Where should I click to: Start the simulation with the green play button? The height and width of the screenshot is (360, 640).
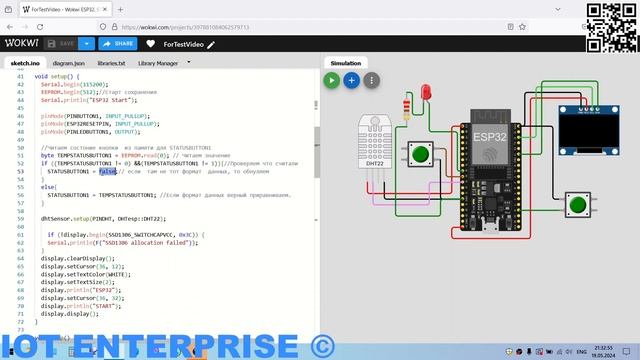(x=332, y=80)
